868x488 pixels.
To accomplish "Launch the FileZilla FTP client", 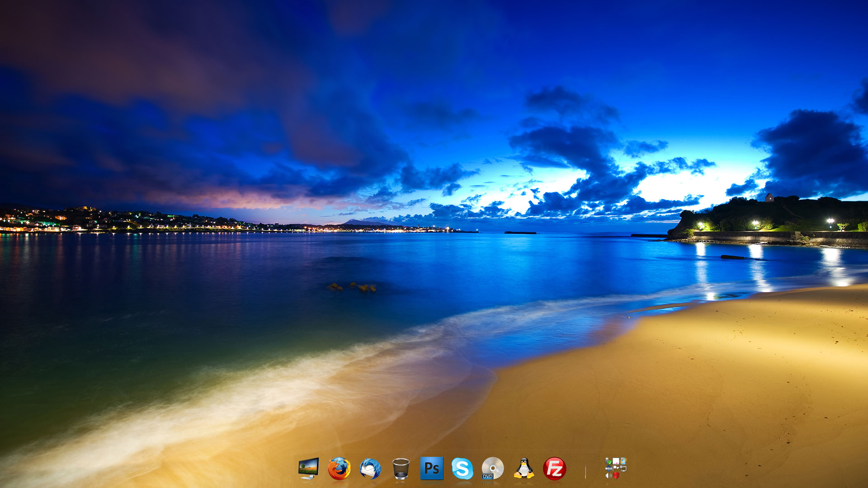I will point(554,469).
